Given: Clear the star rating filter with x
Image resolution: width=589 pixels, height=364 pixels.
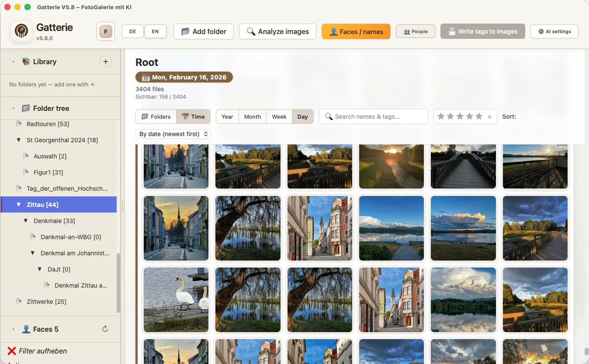Looking at the screenshot, I should coord(489,117).
